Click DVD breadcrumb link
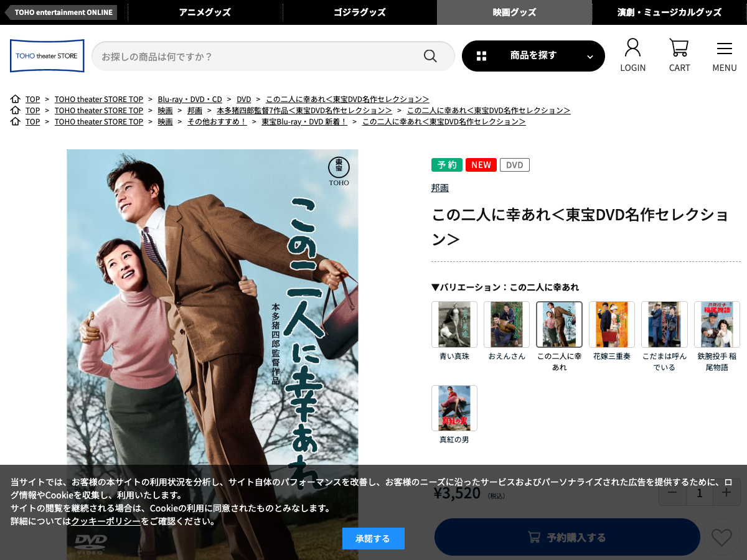The image size is (747, 560). click(x=244, y=100)
